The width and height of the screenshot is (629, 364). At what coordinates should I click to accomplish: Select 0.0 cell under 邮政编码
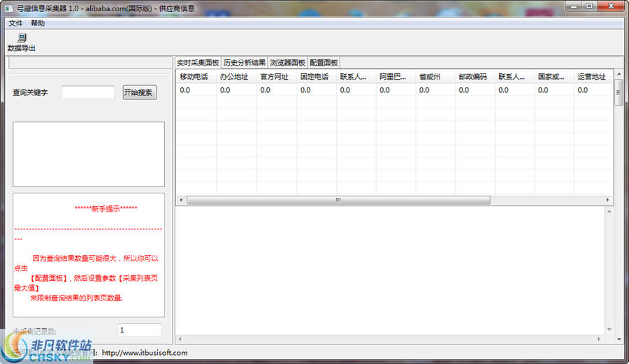475,90
